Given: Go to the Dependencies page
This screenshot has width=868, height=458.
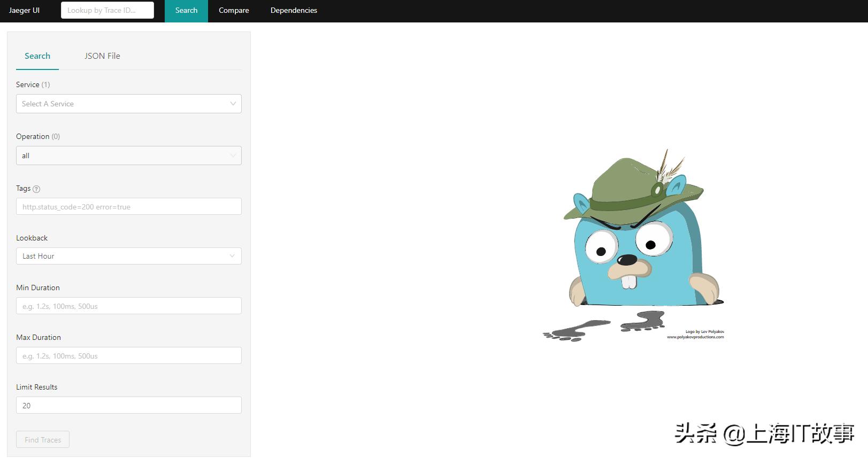Looking at the screenshot, I should pyautogui.click(x=294, y=11).
